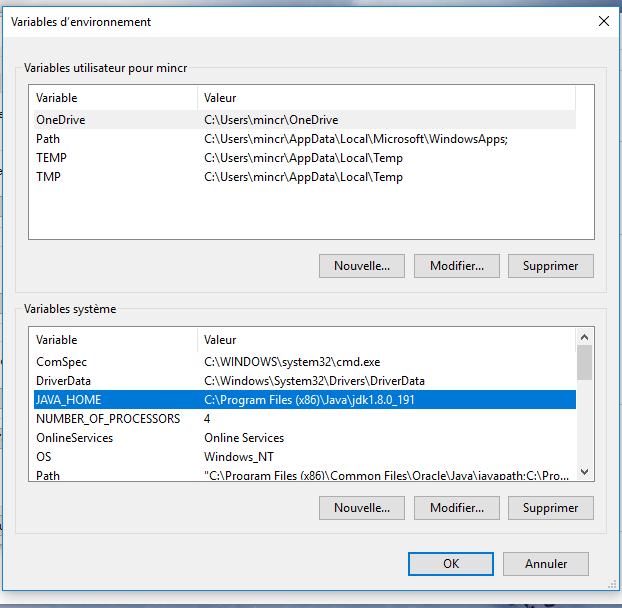Screen dimensions: 622x608
Task: Select the OneDrive user variable row
Action: point(60,120)
